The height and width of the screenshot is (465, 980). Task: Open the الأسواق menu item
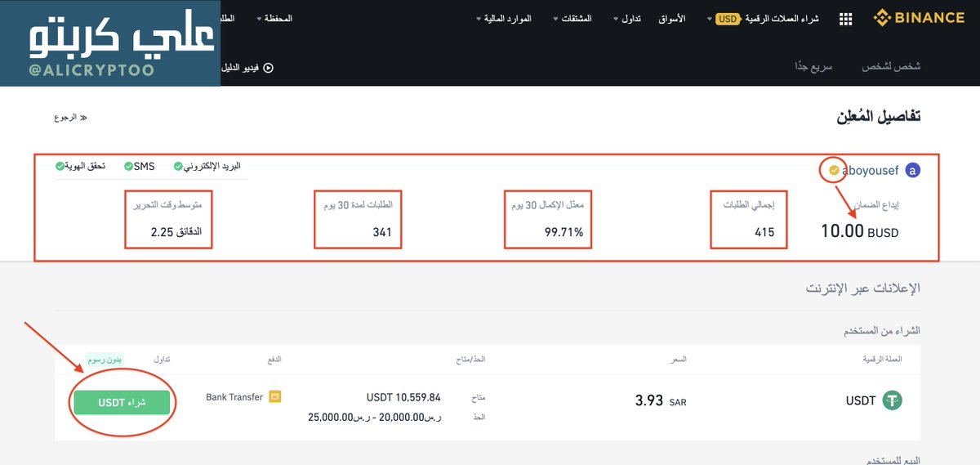point(671,18)
